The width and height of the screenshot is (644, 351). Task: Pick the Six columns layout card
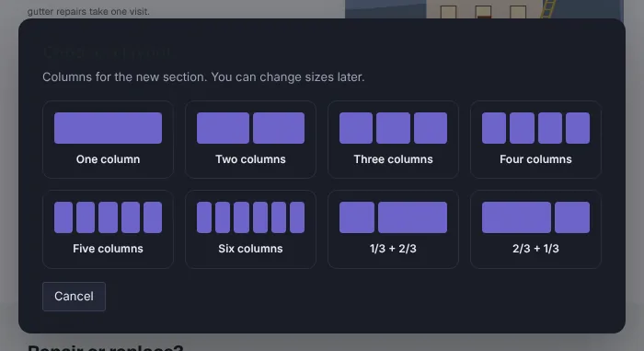click(x=250, y=229)
